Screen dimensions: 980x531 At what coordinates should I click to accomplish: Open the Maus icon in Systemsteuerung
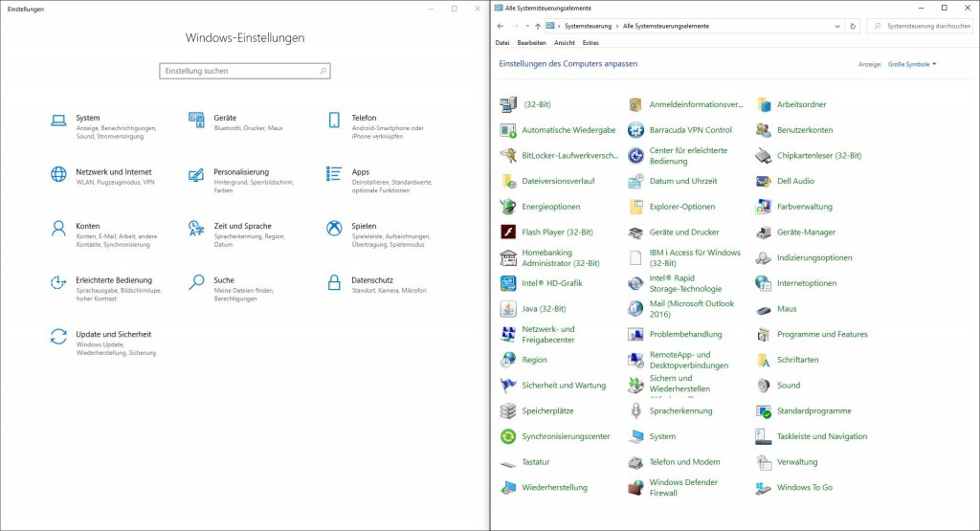[x=763, y=309]
